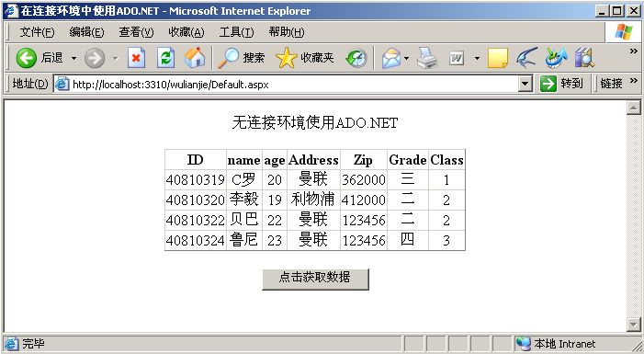Open History clock icon
The height and width of the screenshot is (354, 644).
(x=356, y=58)
